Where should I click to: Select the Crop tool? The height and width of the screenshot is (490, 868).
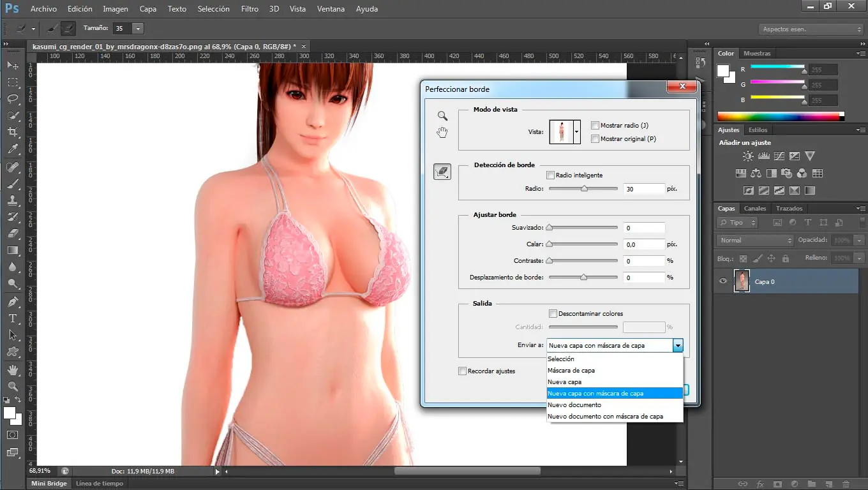[13, 132]
